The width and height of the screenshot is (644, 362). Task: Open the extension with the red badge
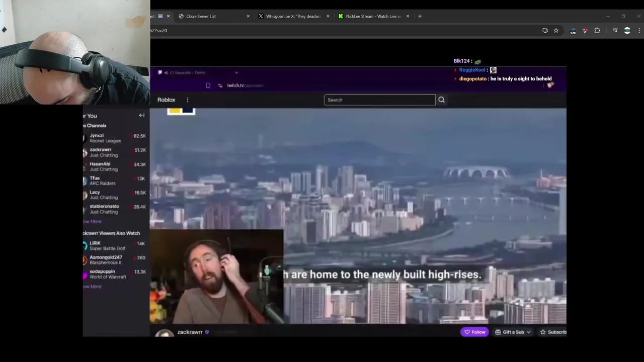[x=585, y=30]
